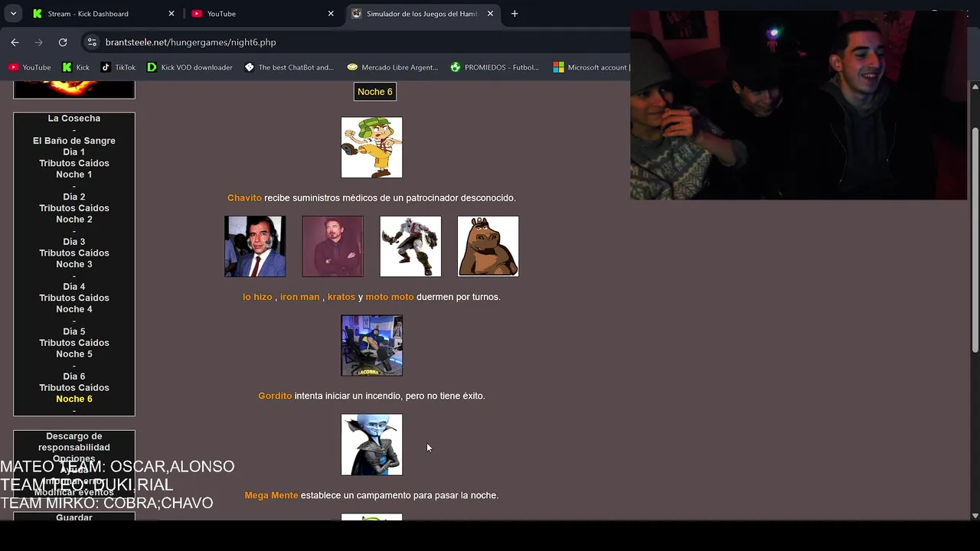Open Noche 4 in sidebar
This screenshot has width=980, height=551.
74,309
